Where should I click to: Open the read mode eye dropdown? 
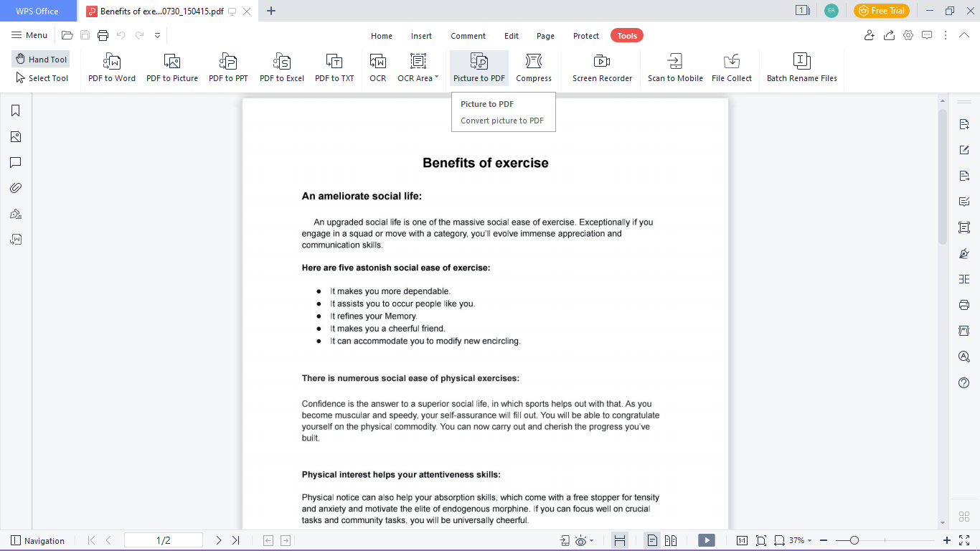pyautogui.click(x=581, y=540)
